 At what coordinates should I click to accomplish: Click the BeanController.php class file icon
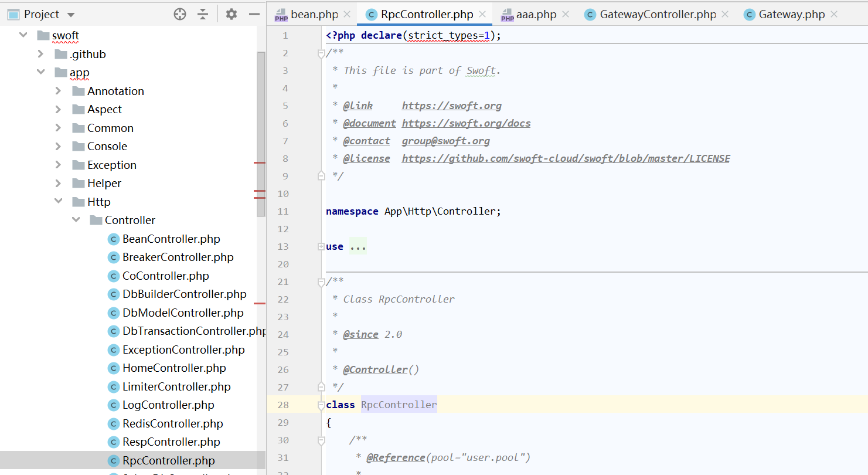(113, 239)
